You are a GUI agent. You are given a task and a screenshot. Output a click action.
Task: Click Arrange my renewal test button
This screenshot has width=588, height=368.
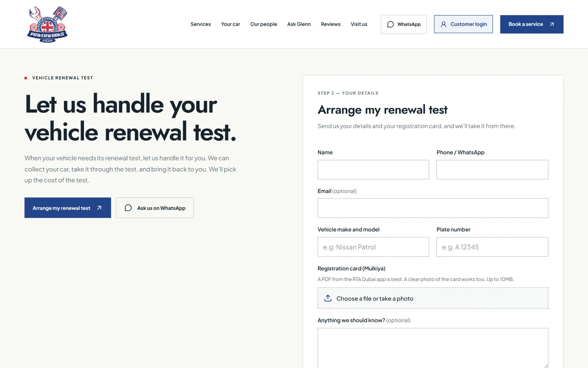[x=68, y=208]
